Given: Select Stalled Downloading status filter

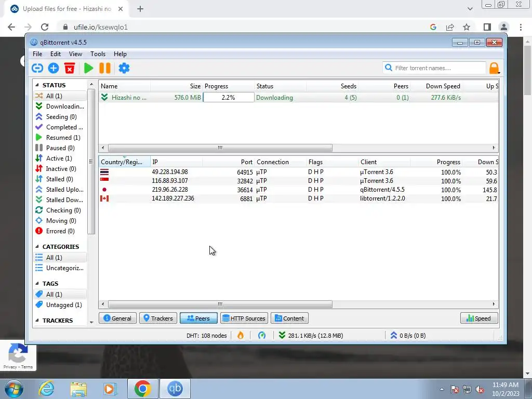Looking at the screenshot, I should 60,200.
